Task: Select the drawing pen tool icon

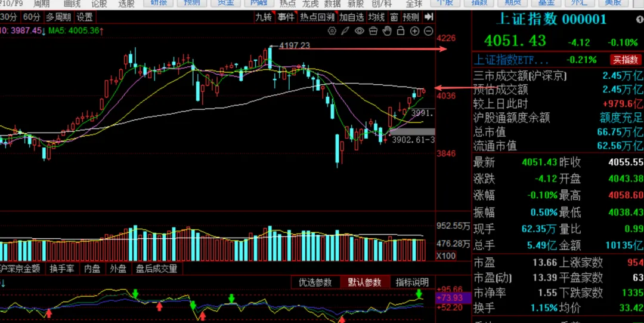Action: [x=345, y=31]
